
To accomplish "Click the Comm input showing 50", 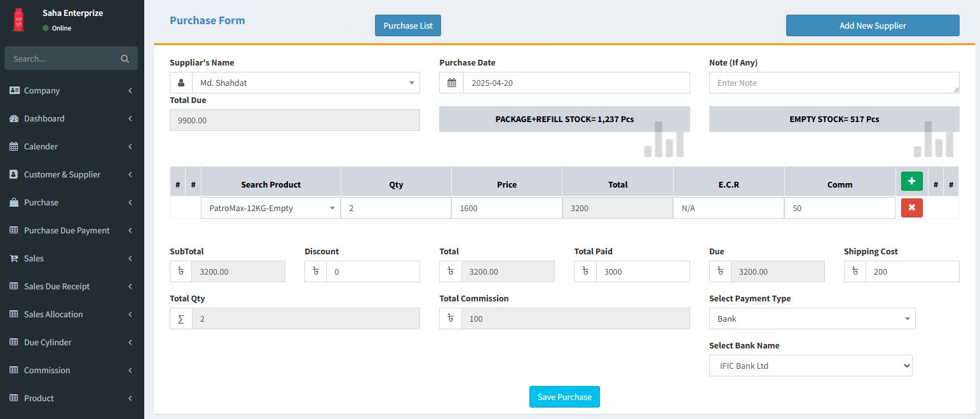I will [x=840, y=208].
